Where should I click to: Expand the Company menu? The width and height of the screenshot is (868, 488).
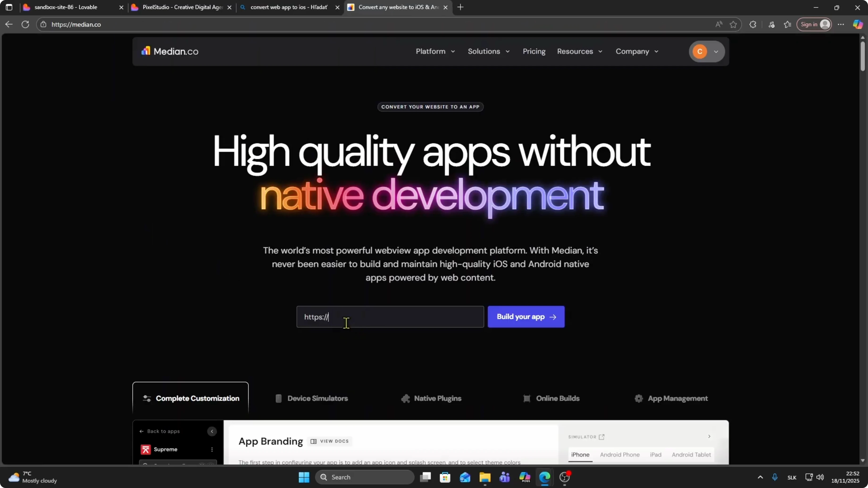point(637,51)
